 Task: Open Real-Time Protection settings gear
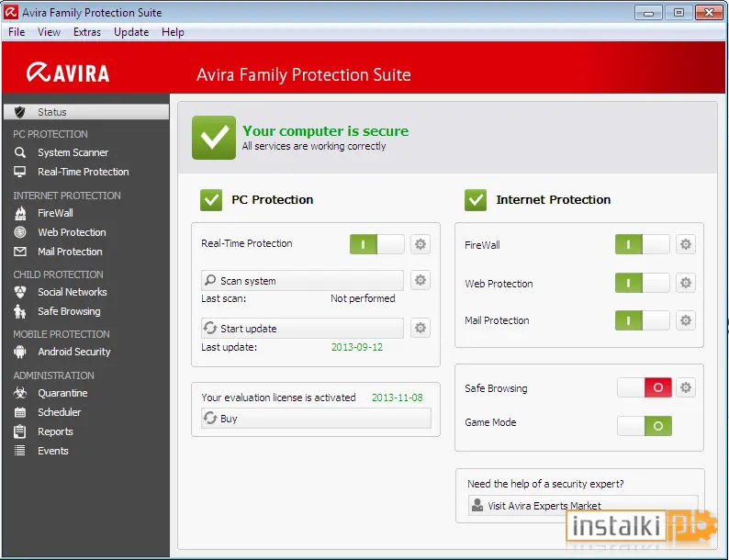421,244
